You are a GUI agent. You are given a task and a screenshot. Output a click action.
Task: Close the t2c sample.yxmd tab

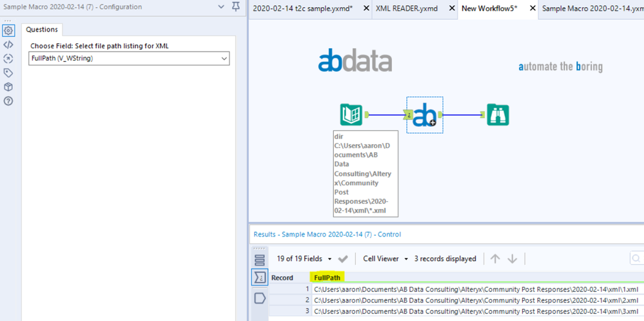pos(366,8)
